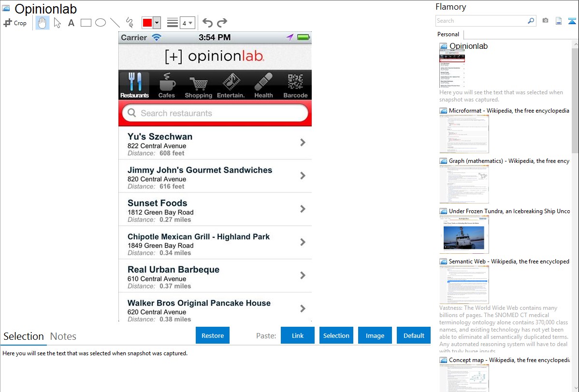Viewport: 579px width, 392px height.
Task: Open the Graph (mathematics) Wikipedia snapshot thumbnail
Action: [x=464, y=184]
